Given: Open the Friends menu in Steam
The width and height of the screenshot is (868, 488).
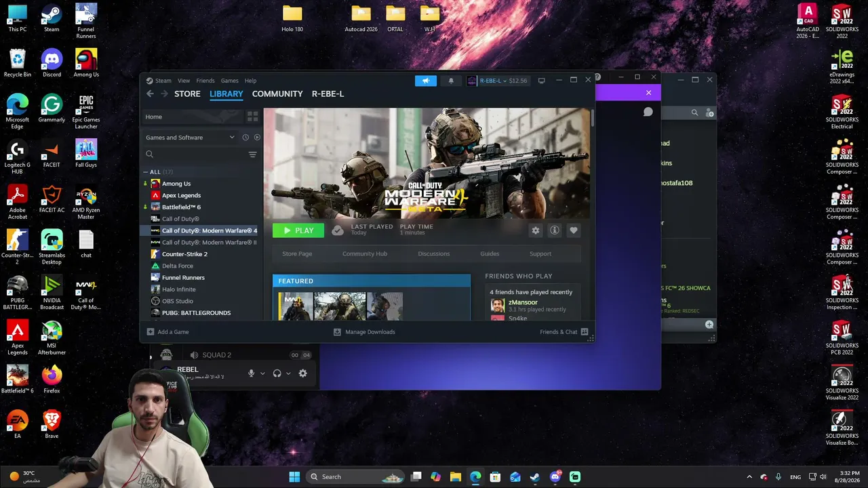Looking at the screenshot, I should click(205, 81).
